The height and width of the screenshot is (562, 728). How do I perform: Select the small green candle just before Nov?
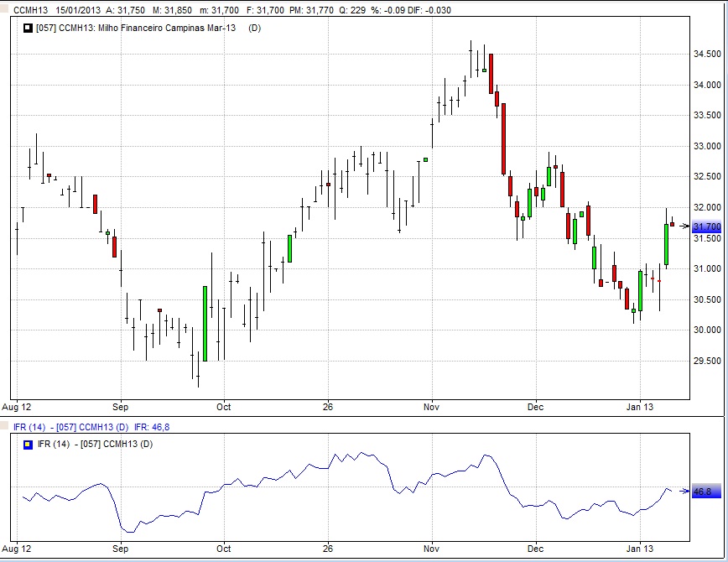(x=425, y=159)
